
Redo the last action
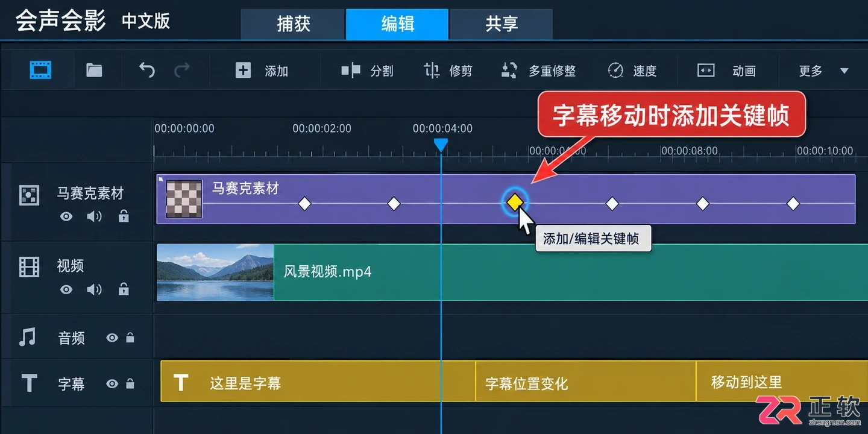tap(181, 71)
